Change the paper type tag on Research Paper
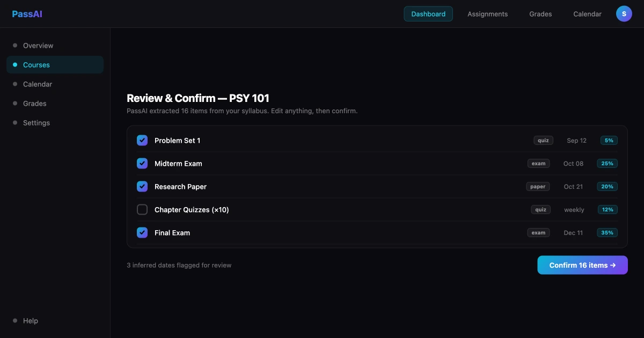 click(x=538, y=187)
